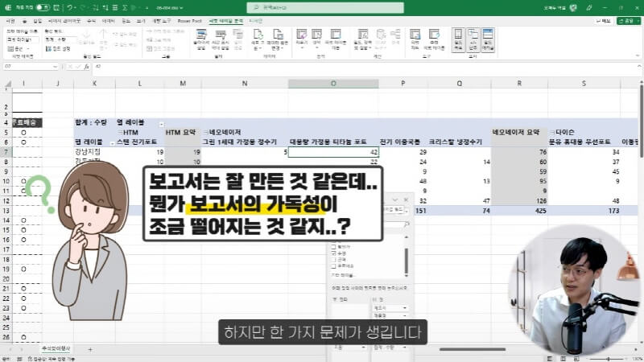
Task: Select column O header
Action: click(333, 84)
